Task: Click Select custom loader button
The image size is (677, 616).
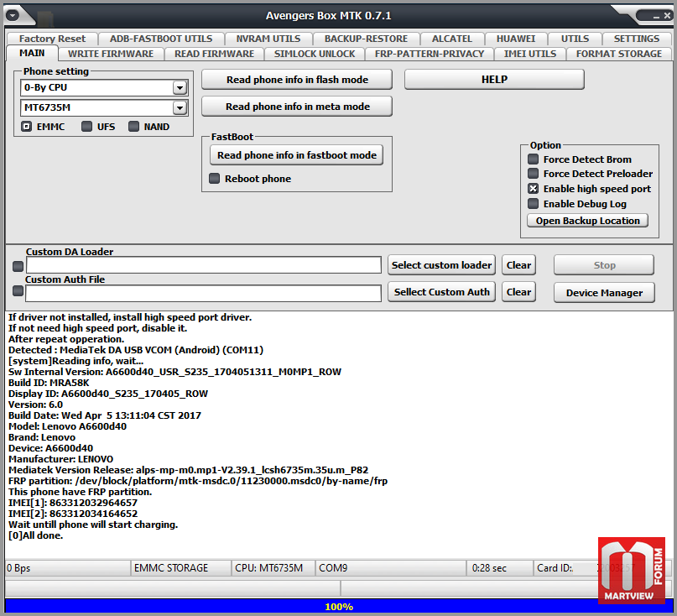Action: click(441, 265)
